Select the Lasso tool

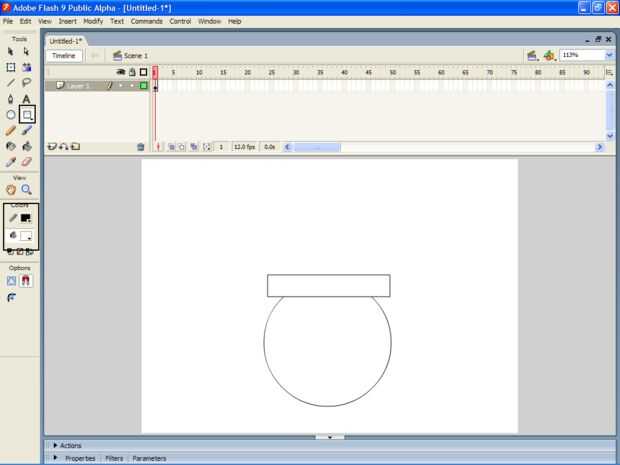(x=26, y=83)
